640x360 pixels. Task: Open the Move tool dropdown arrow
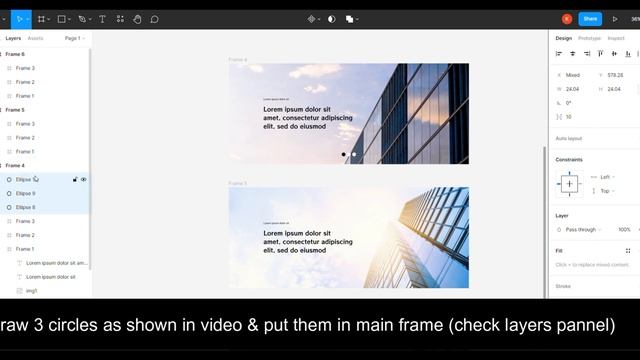[28, 19]
